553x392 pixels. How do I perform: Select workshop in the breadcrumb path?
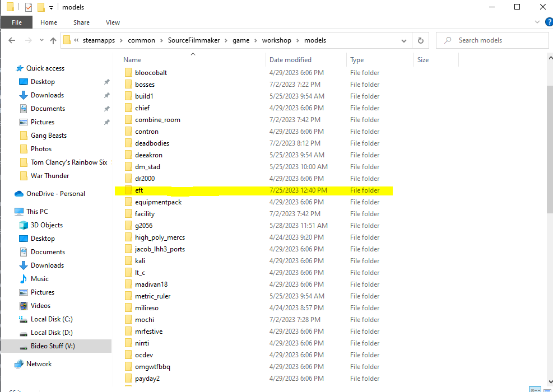(x=277, y=40)
